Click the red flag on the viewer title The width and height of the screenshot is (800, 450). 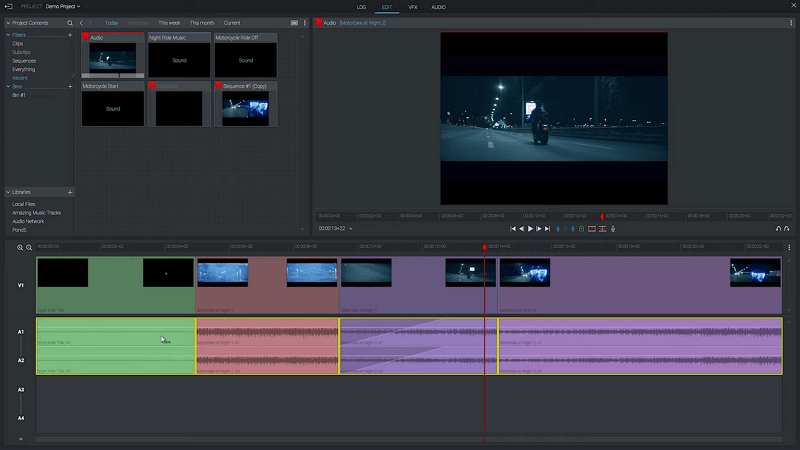click(x=318, y=22)
